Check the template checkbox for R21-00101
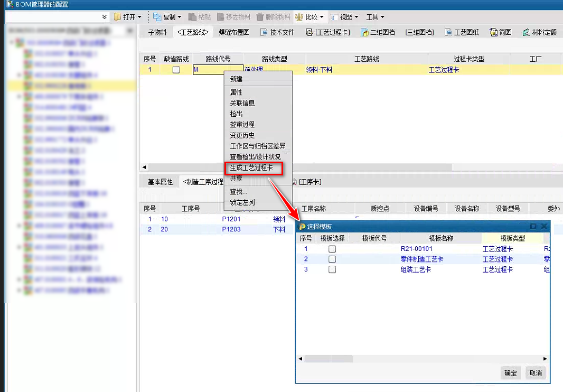 click(x=332, y=249)
